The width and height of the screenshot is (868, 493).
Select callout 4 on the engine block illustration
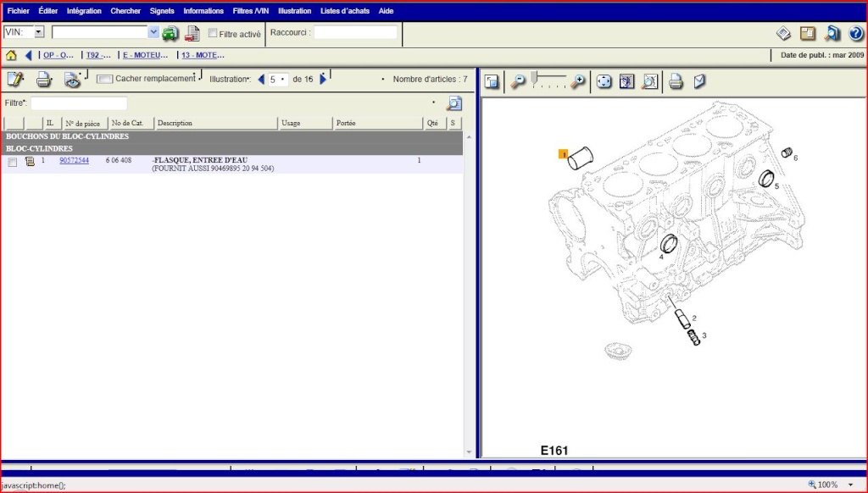[x=661, y=257]
